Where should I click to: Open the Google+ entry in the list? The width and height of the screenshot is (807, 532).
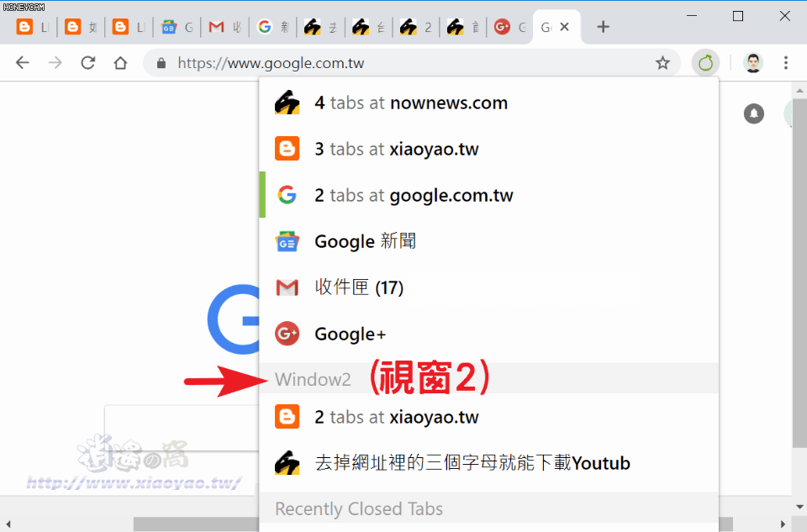[x=489, y=334]
